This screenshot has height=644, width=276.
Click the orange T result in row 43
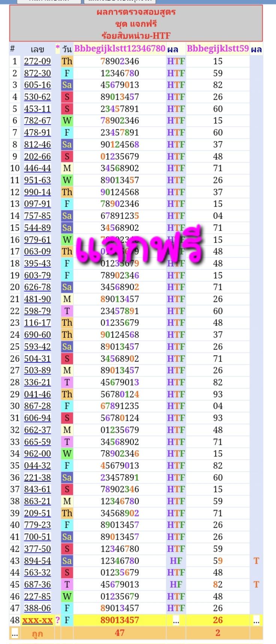pyautogui.click(x=256, y=561)
